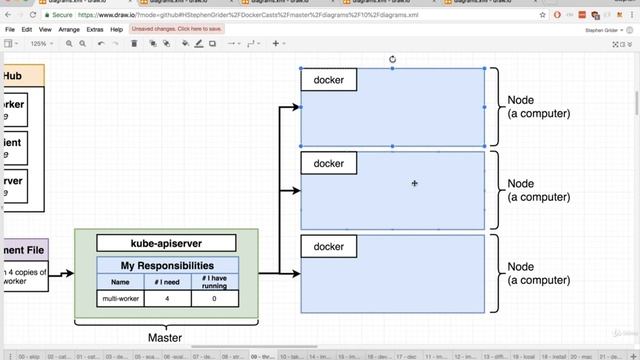
Task: Open the Help menu
Action: pos(116,29)
